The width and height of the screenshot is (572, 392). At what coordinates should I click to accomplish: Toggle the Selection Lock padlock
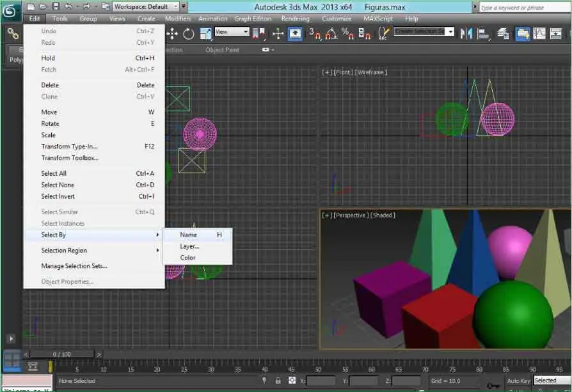(278, 380)
